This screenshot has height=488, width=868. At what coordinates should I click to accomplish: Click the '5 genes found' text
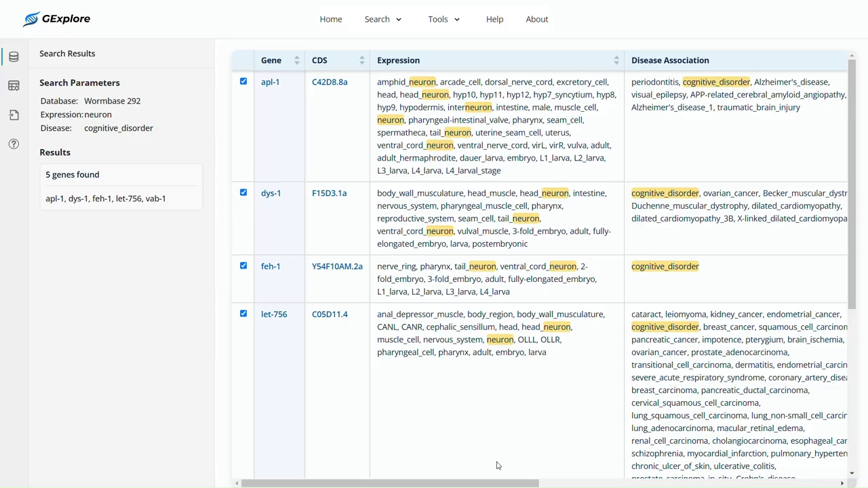tap(73, 175)
